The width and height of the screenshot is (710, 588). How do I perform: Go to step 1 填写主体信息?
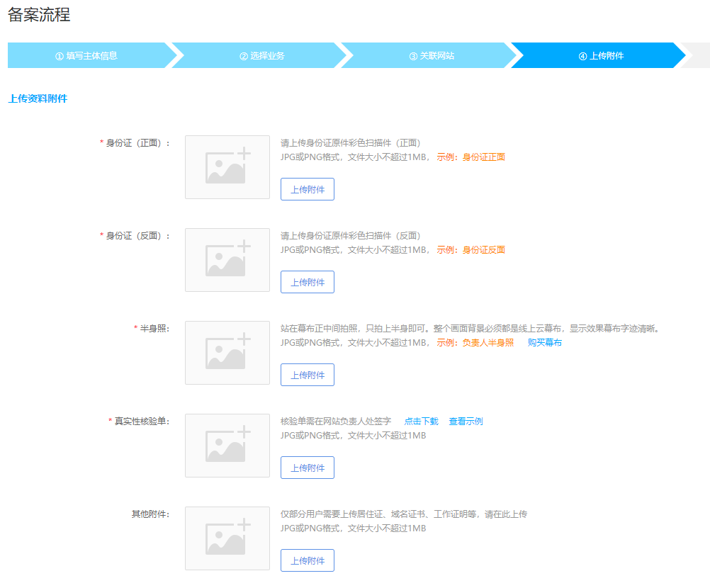[x=86, y=56]
